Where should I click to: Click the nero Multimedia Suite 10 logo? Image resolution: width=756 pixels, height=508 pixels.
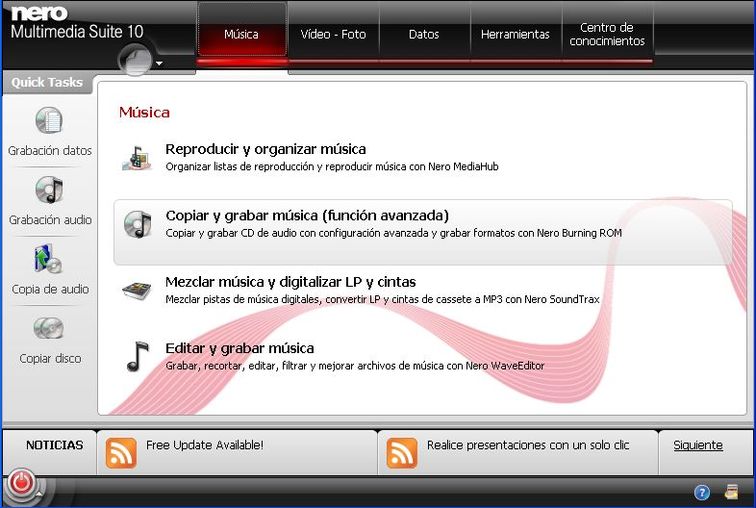(77, 23)
